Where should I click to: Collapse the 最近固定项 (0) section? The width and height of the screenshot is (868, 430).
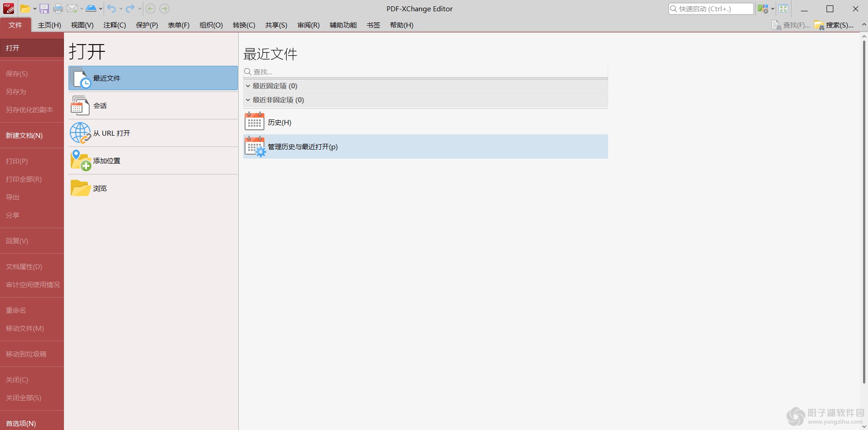pyautogui.click(x=248, y=86)
